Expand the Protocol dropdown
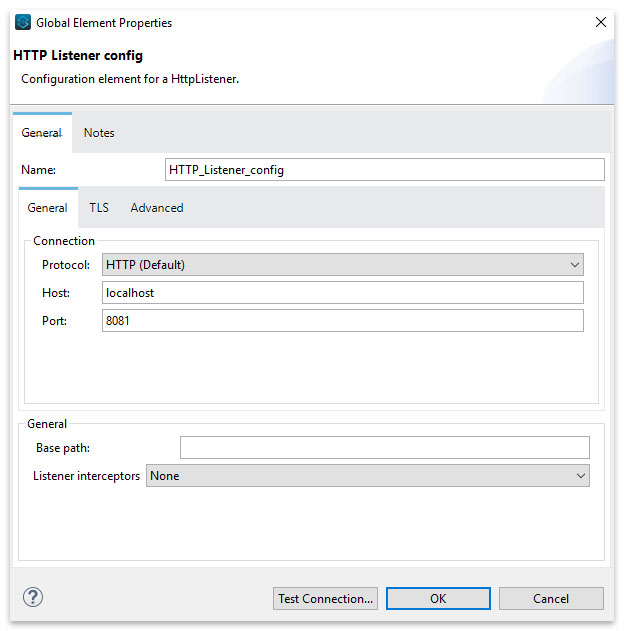624x631 pixels. [x=343, y=265]
